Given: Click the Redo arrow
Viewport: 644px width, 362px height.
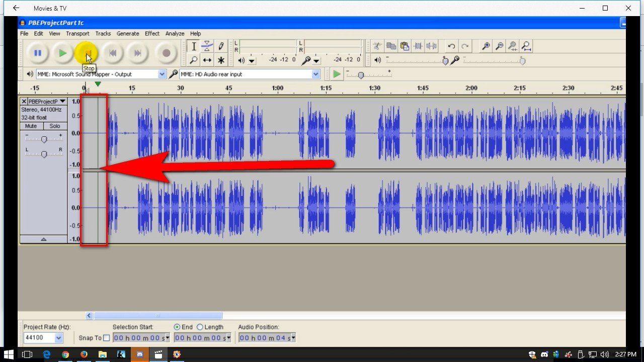Looking at the screenshot, I should (x=465, y=46).
